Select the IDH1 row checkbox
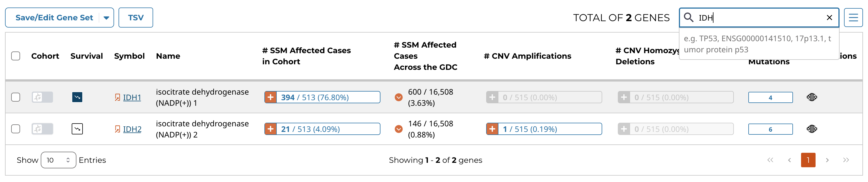The image size is (868, 182). coord(16,97)
